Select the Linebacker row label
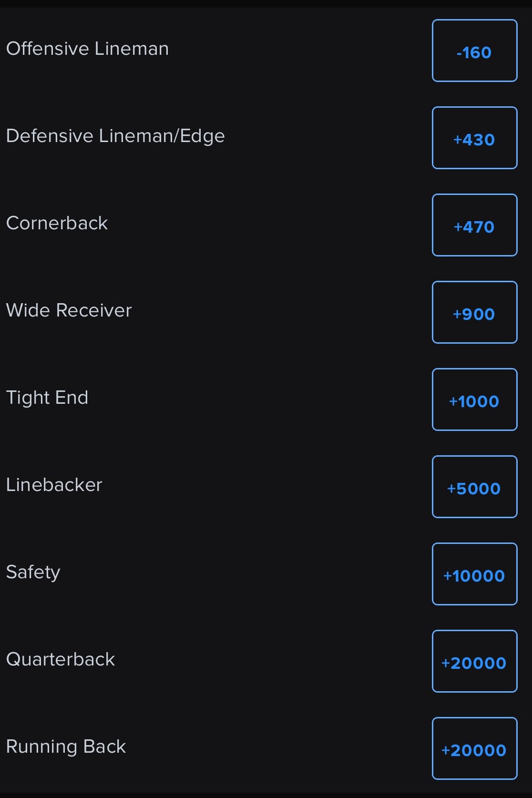This screenshot has height=798, width=532. (x=54, y=485)
